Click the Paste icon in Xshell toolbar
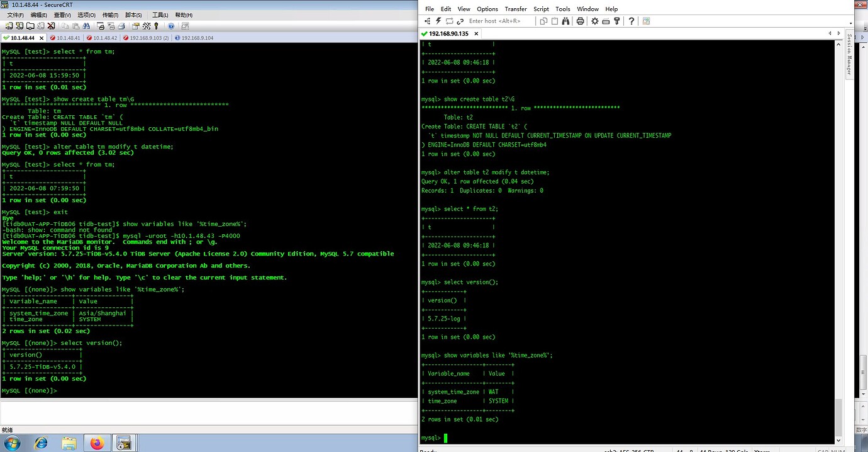868x452 pixels. [x=554, y=21]
